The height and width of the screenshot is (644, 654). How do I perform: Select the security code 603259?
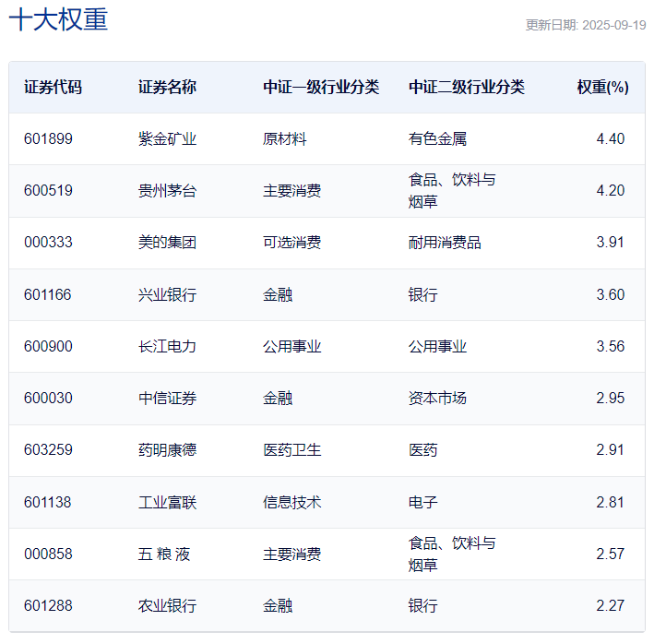coord(48,449)
